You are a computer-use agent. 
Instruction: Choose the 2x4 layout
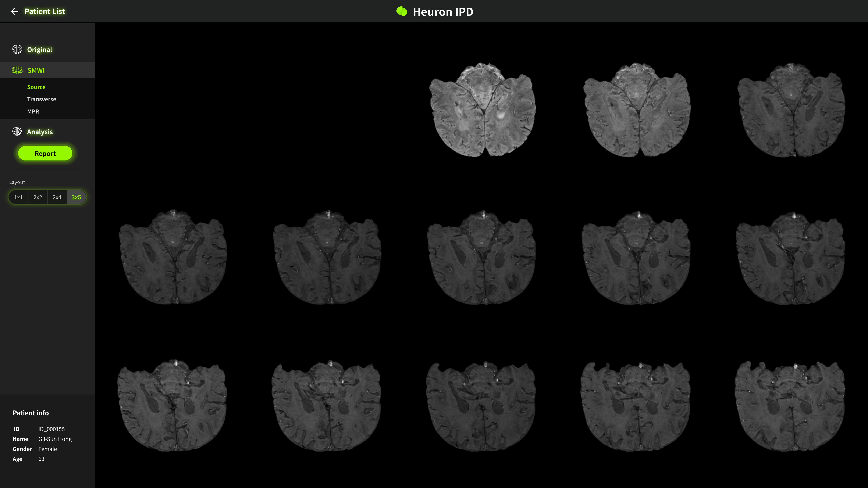(x=57, y=197)
